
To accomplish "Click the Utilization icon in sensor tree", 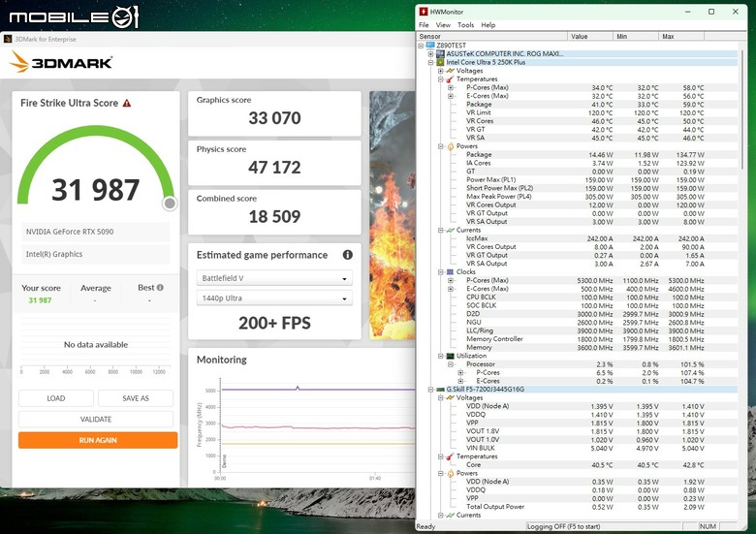I will (x=451, y=356).
